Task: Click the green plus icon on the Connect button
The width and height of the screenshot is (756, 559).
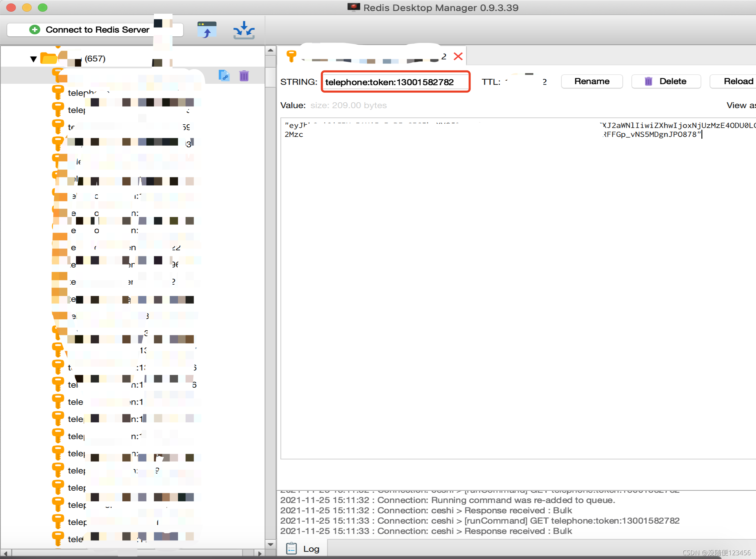Action: coord(35,30)
